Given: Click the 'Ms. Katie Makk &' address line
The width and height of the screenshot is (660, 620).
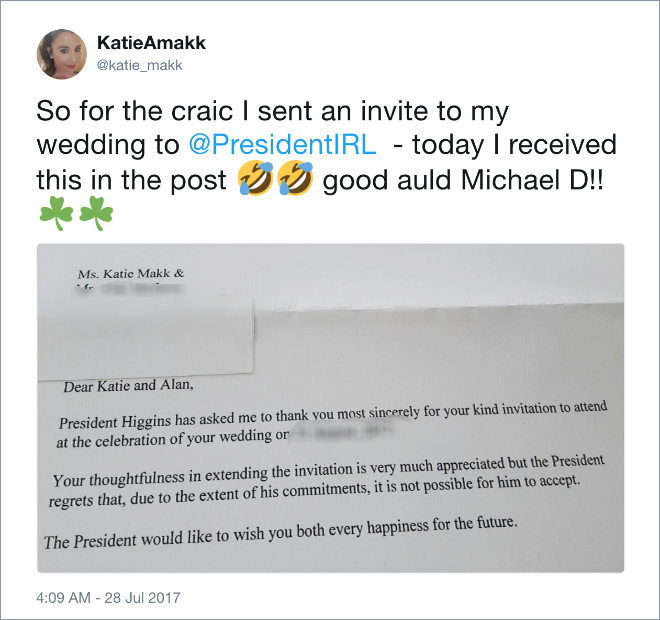Looking at the screenshot, I should point(131,274).
